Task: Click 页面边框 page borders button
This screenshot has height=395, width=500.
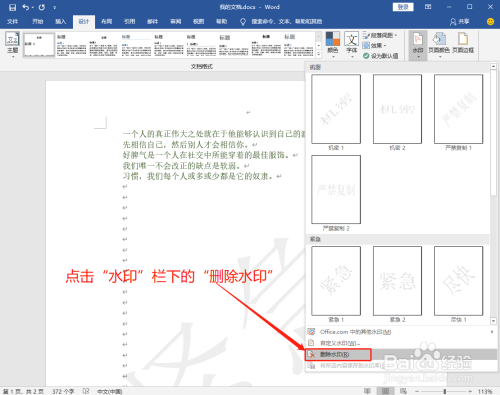Action: click(463, 43)
